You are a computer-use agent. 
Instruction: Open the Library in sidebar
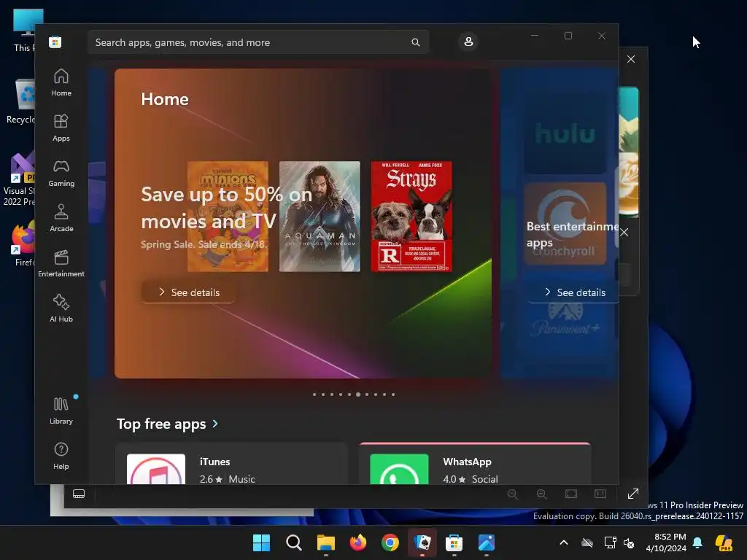pos(61,411)
